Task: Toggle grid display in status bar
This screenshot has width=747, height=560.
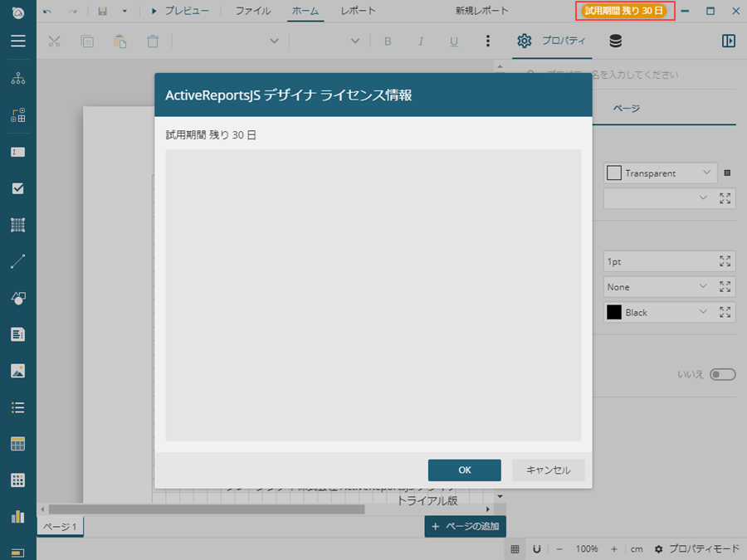Action: (515, 549)
